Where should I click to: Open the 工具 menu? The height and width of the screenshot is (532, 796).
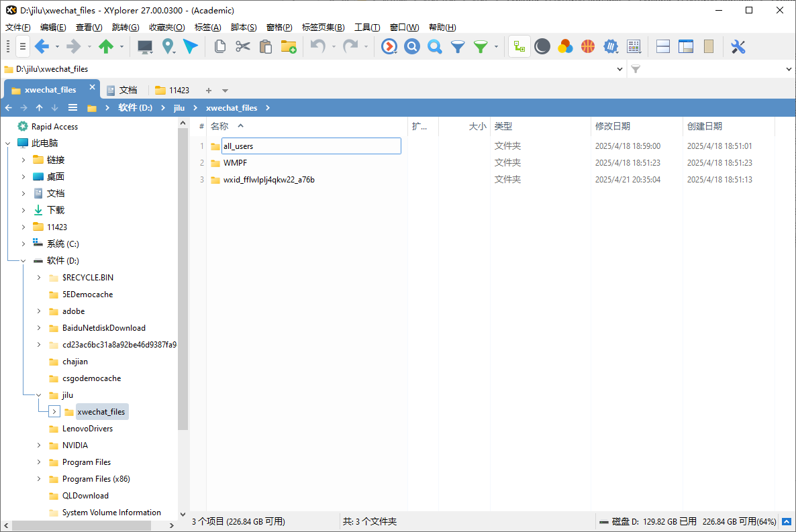pos(366,27)
